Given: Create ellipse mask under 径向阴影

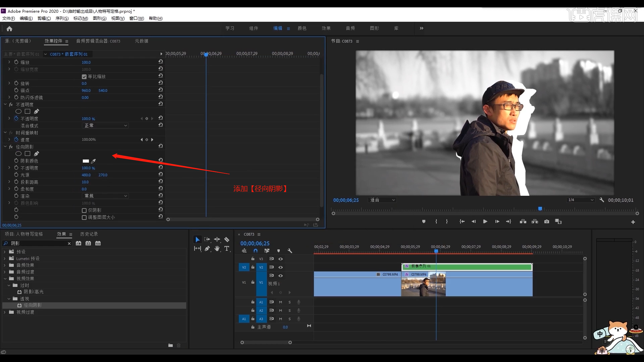Looking at the screenshot, I should pyautogui.click(x=18, y=154).
